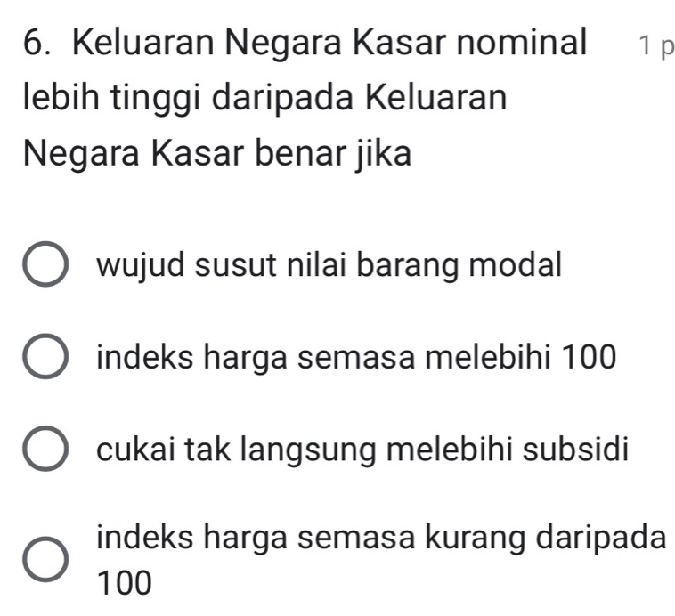Choose the first answer option circle
This screenshot has width=675, height=616.
point(44,266)
